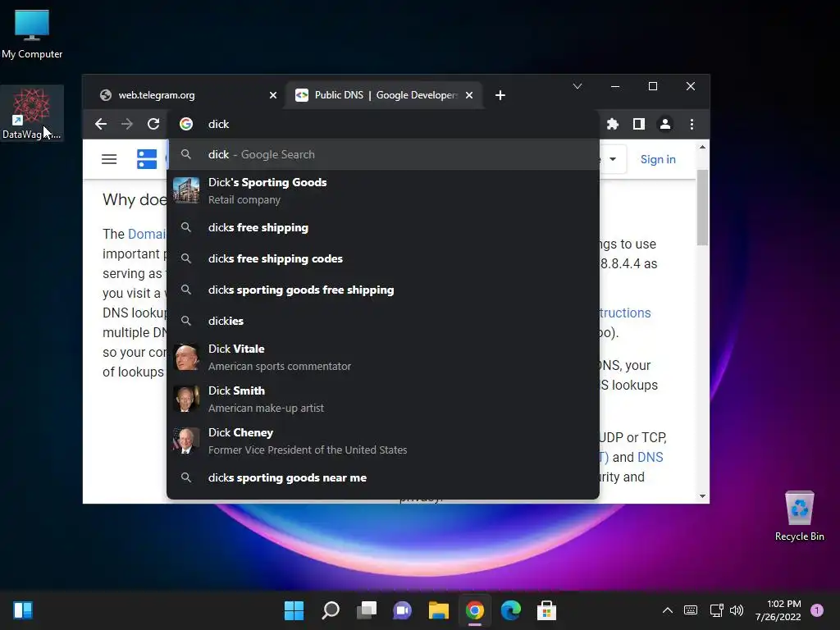
Task: Open the notification badge showing 1
Action: point(817,610)
